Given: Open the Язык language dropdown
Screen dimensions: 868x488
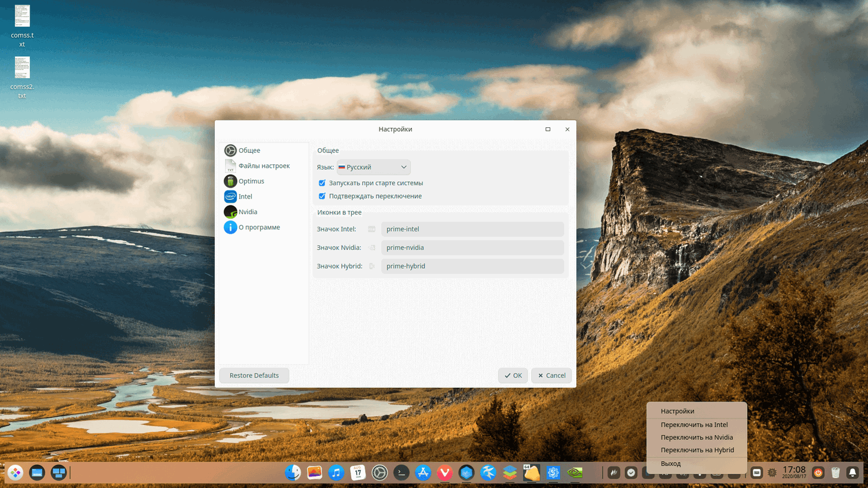Looking at the screenshot, I should pos(374,167).
